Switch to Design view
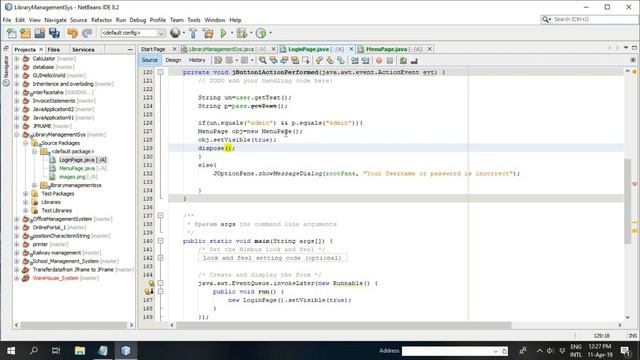The width and height of the screenshot is (640, 360). (x=173, y=60)
